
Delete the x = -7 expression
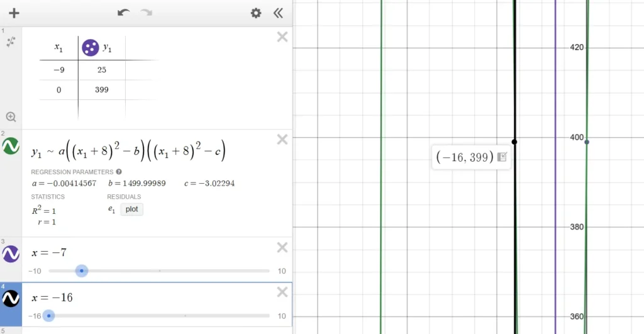282,247
